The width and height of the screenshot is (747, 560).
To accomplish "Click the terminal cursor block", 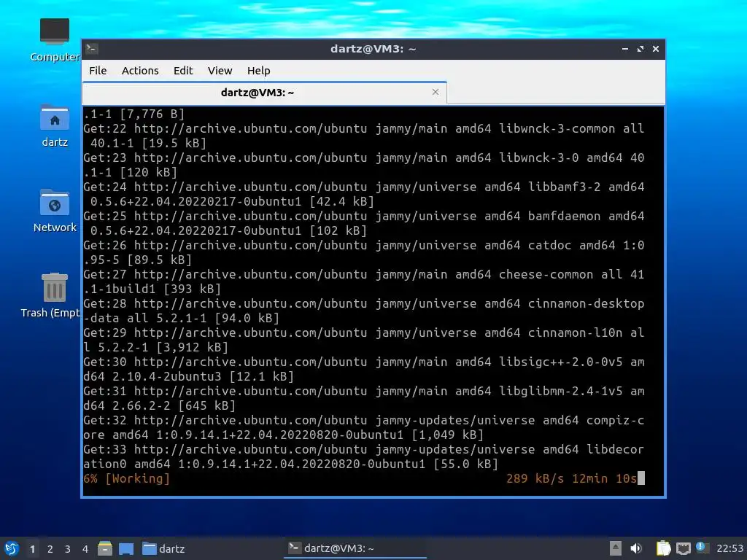I will point(641,478).
